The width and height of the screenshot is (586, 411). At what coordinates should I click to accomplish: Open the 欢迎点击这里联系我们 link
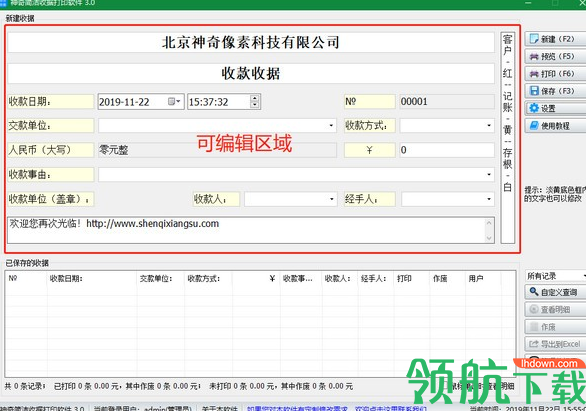click(391, 408)
